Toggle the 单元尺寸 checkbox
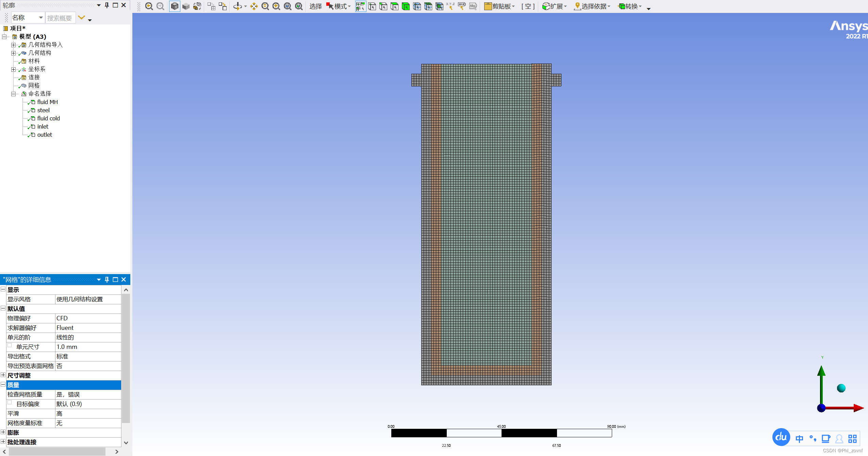 click(10, 345)
